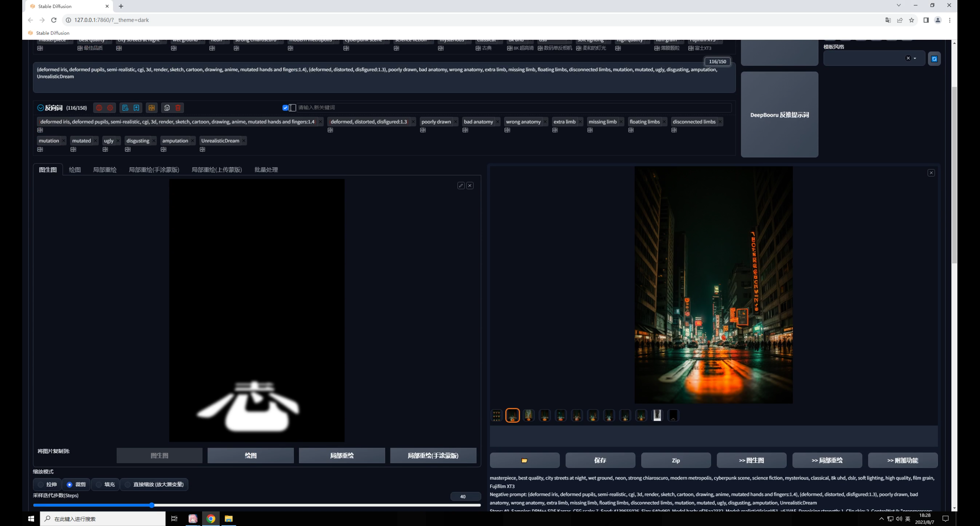Click the red globe language icon by 反向词
Image resolution: width=980 pixels, height=526 pixels.
click(99, 108)
